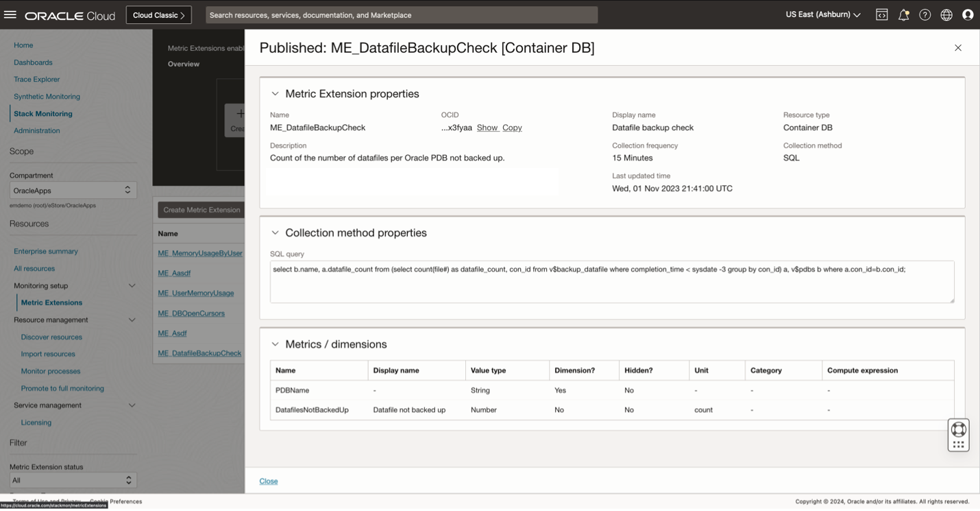Open the notifications bell icon
This screenshot has width=980, height=511.
[903, 15]
